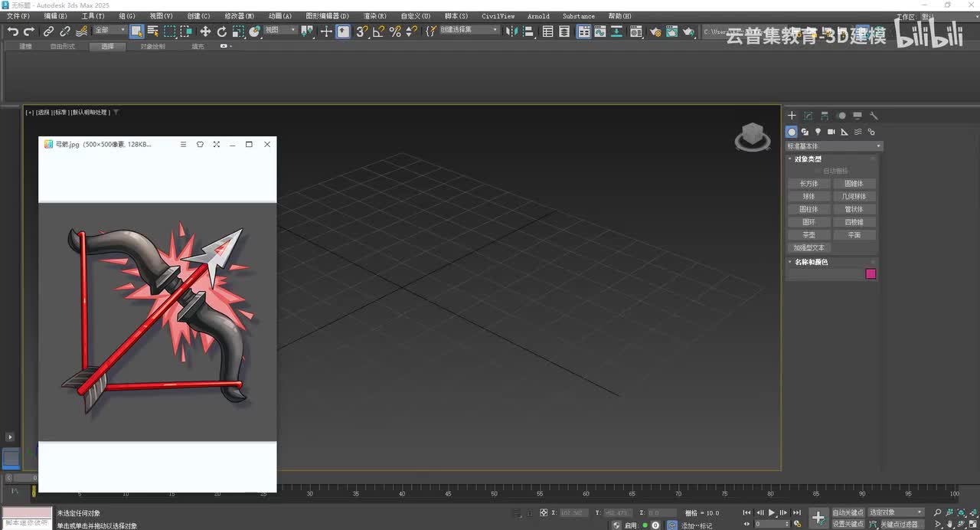Click the Undo arrow in the main toolbar
Viewport: 980px width, 530px height.
point(12,31)
